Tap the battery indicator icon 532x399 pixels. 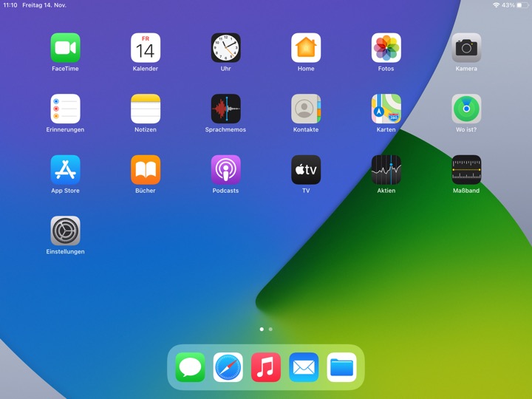522,5
